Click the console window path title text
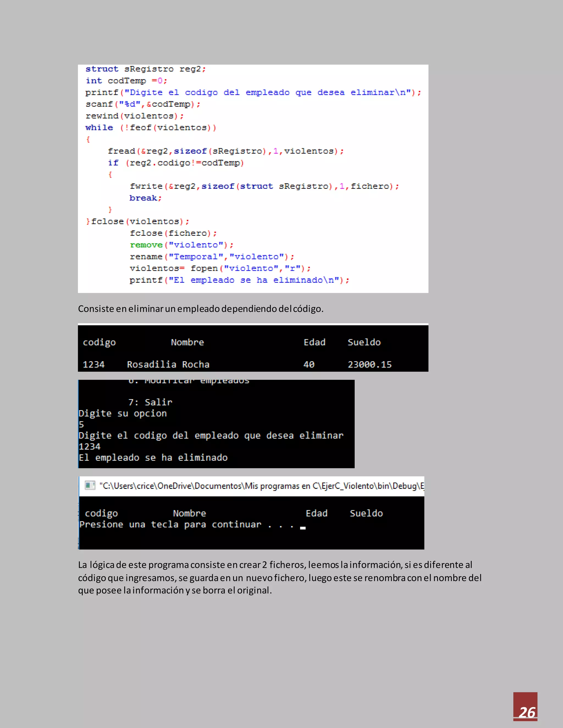Viewport: 563px width, 728px height. (x=261, y=486)
